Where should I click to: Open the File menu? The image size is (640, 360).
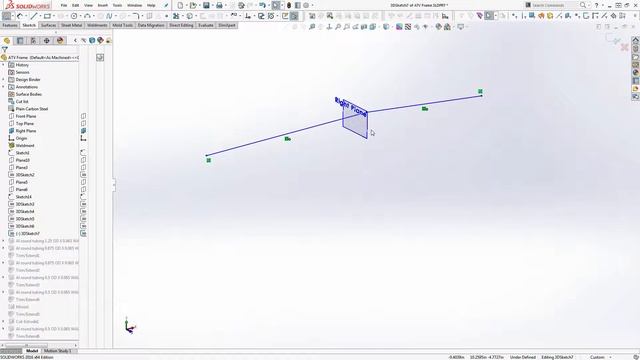click(64, 5)
